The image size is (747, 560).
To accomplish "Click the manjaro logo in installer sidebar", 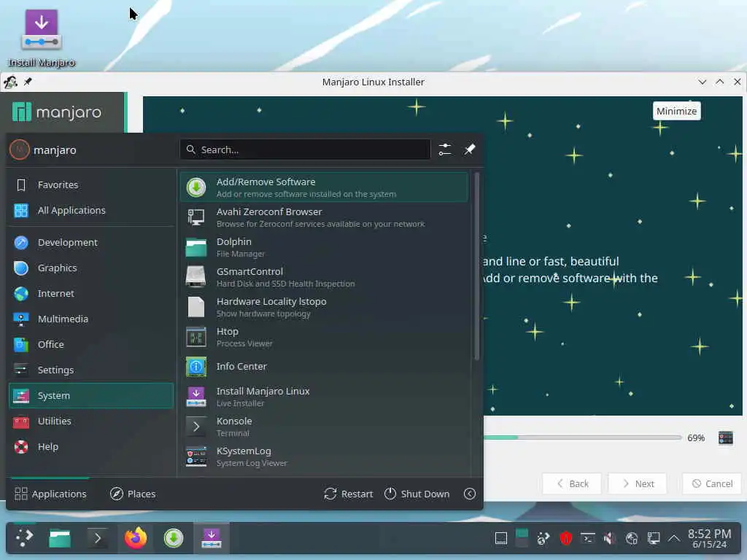I will tap(57, 112).
